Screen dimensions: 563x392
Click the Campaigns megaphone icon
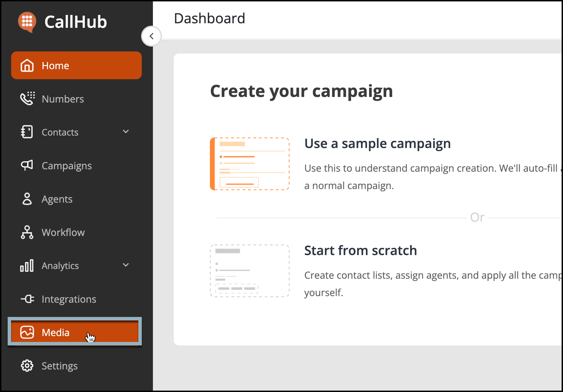(27, 165)
